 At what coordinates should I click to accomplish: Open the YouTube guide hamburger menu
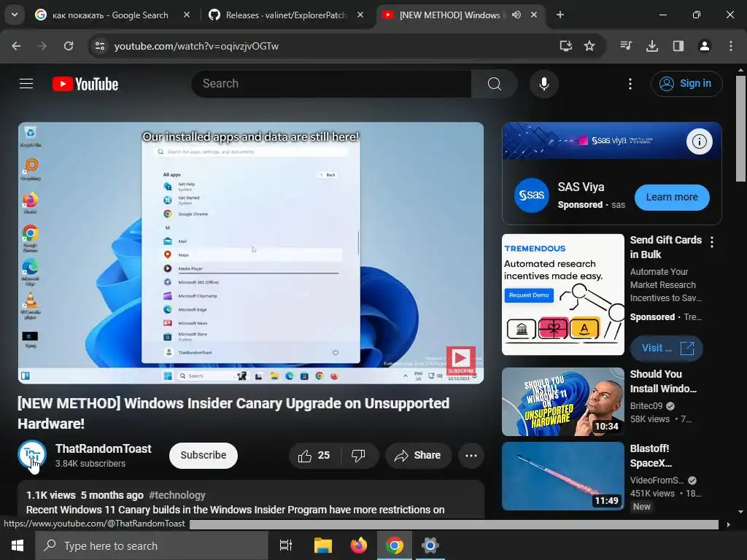26,84
